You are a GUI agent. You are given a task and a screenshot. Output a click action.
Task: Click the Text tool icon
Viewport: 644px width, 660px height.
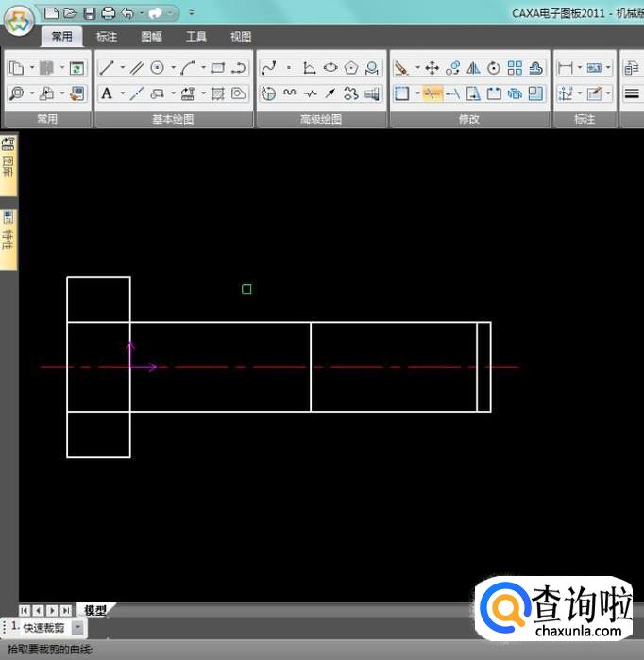[107, 93]
